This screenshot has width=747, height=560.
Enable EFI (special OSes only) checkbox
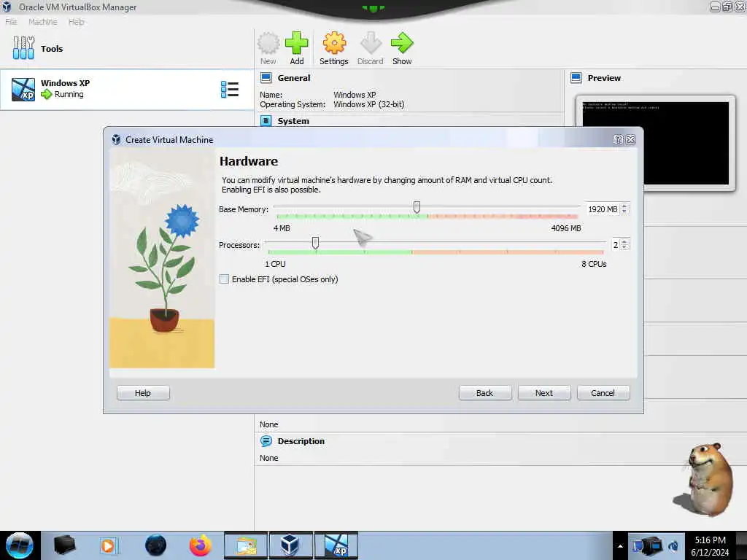[x=224, y=279]
